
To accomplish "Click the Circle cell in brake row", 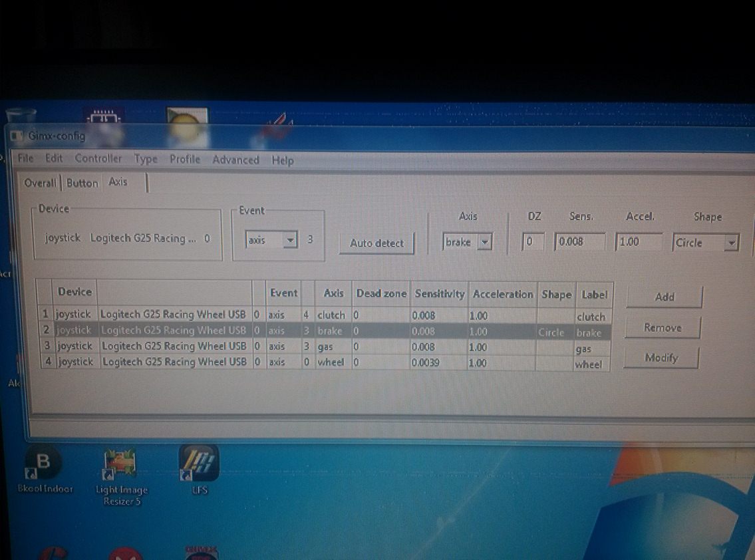I will [x=555, y=333].
